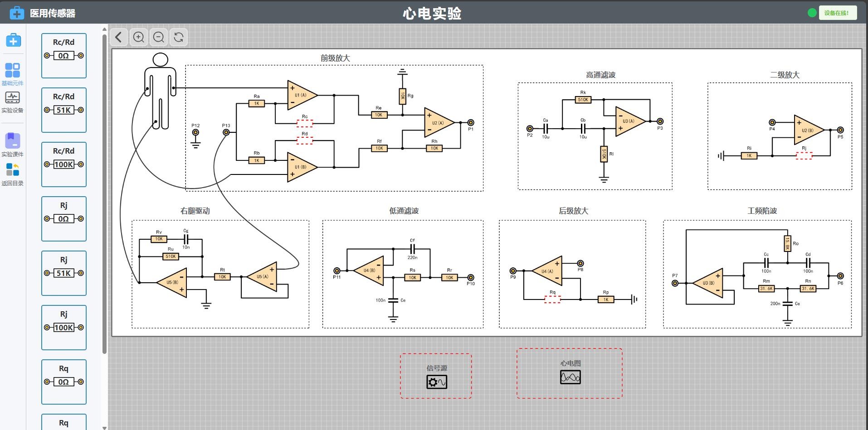868x430 pixels.
Task: Click the U5 (B) op-amp in 右腿驱动
Action: pos(171,282)
